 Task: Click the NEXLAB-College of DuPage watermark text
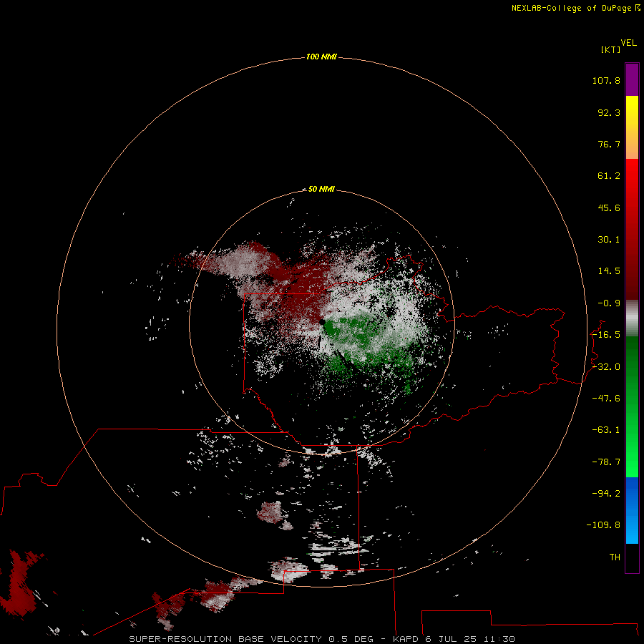[572, 8]
